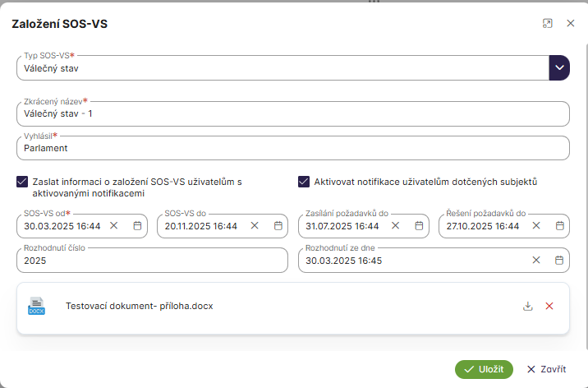Clear the Rozhodnutí ze dne date

pyautogui.click(x=536, y=260)
